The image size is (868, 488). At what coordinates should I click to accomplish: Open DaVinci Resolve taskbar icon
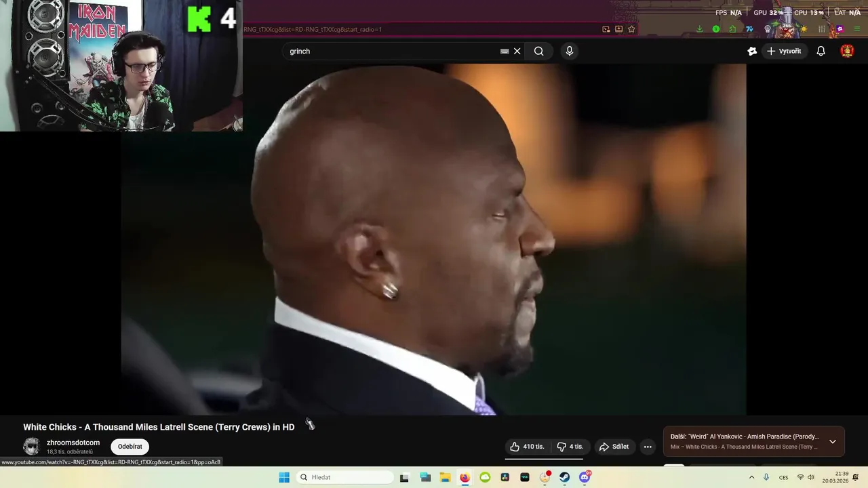pyautogui.click(x=505, y=477)
